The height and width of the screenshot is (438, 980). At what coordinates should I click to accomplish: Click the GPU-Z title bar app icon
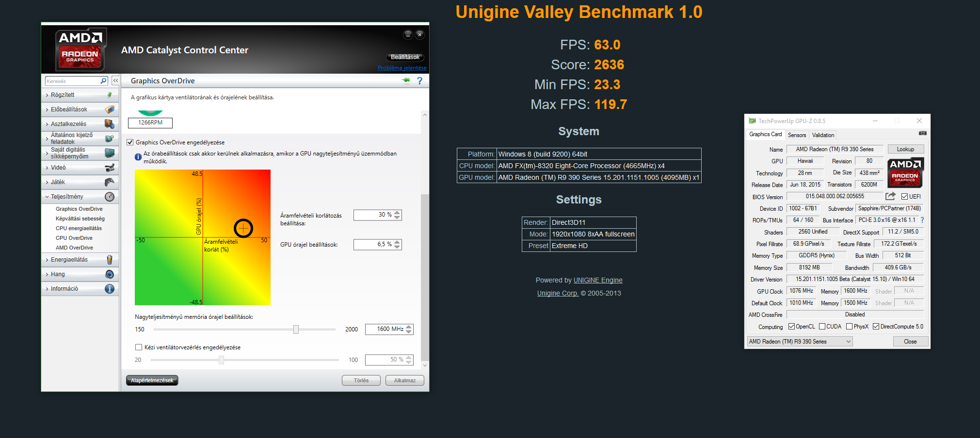[752, 121]
